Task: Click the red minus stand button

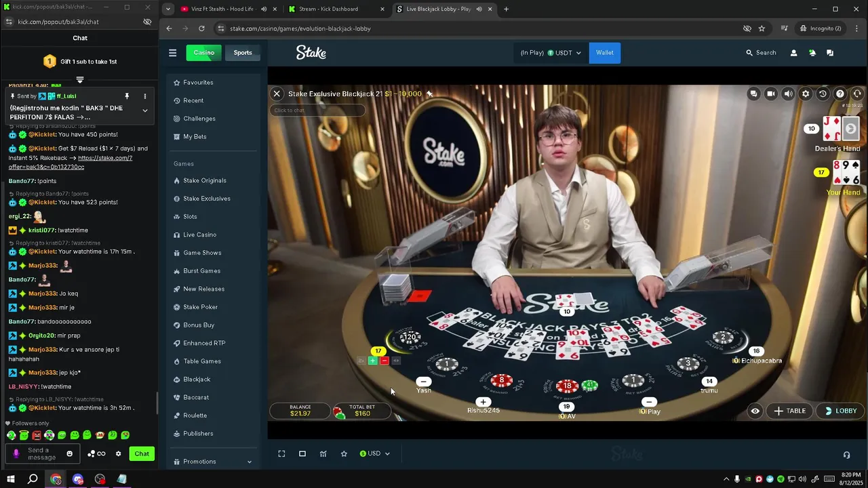Action: pos(384,361)
